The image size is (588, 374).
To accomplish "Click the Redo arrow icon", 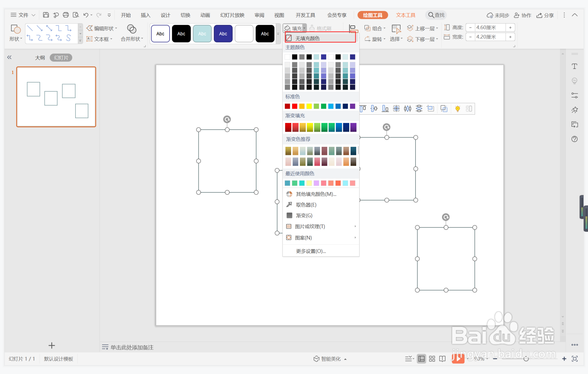I will click(x=99, y=15).
